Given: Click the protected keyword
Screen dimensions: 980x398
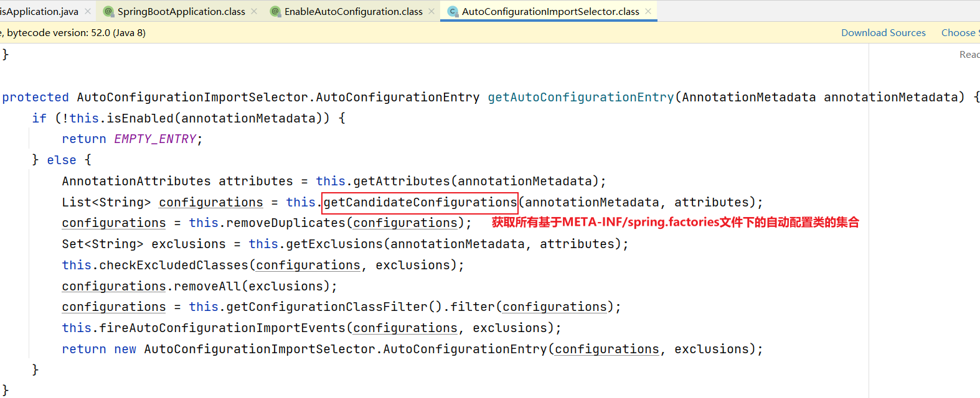Looking at the screenshot, I should coord(35,97).
